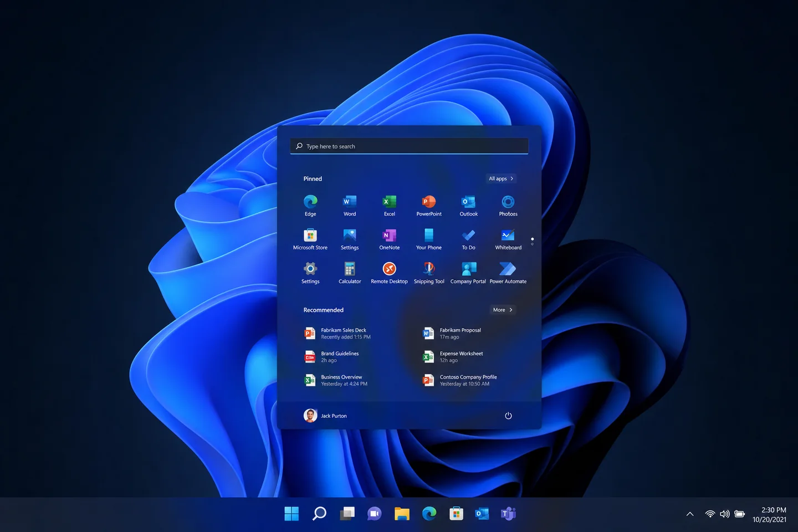Open the Photos app

[508, 206]
